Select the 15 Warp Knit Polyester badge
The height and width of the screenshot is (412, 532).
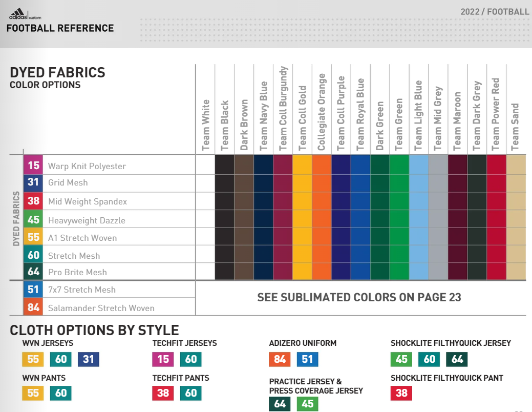click(x=33, y=166)
